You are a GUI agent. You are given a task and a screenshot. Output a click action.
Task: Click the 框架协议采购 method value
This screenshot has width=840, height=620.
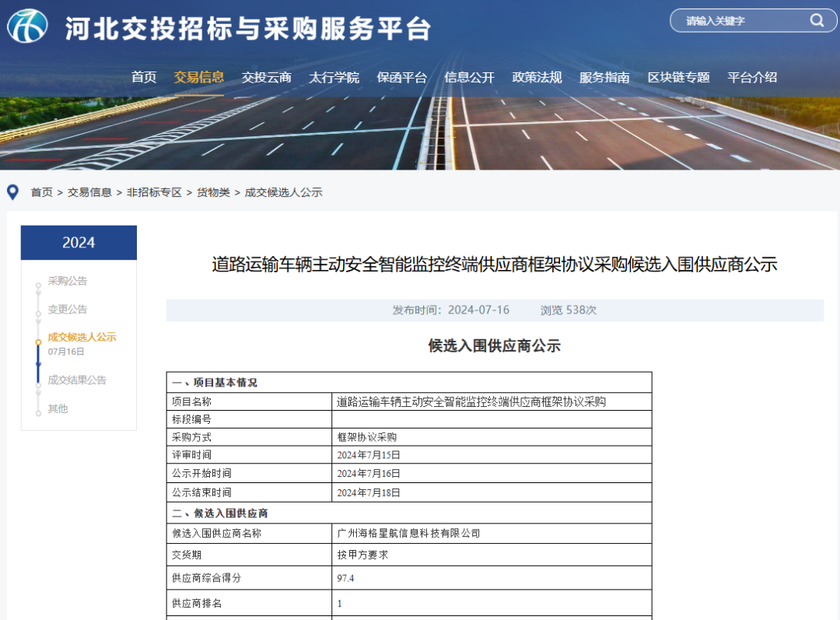(x=367, y=437)
